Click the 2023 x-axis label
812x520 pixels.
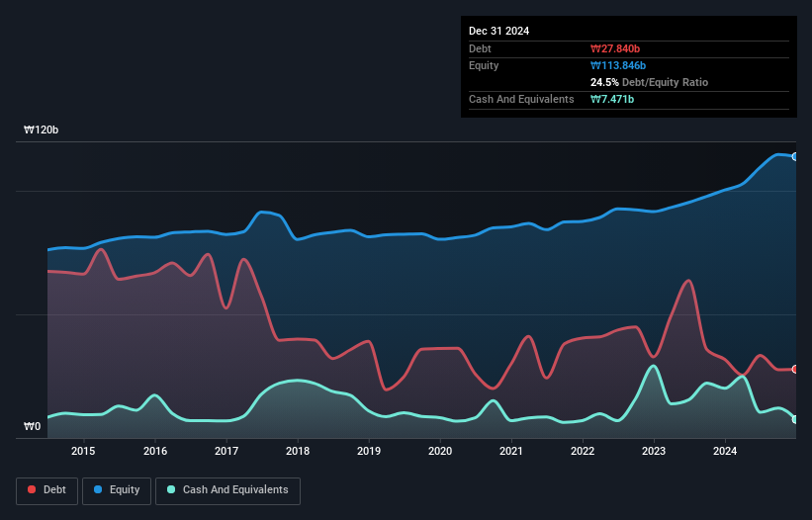[x=654, y=451]
